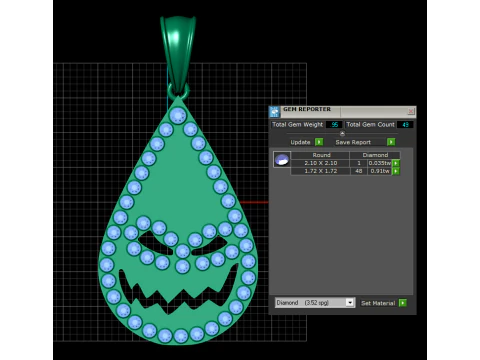Click the 'Total Gem Weight' label

(x=297, y=124)
